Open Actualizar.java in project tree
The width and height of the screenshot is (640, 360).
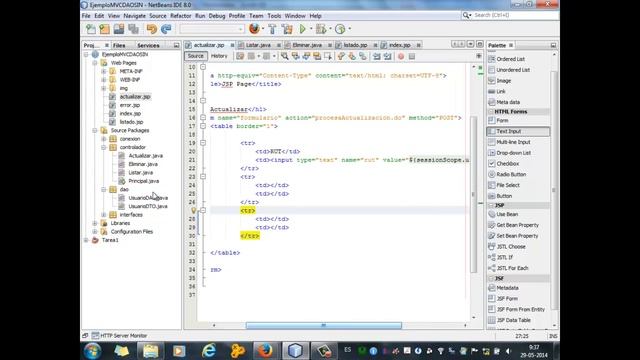(145, 156)
